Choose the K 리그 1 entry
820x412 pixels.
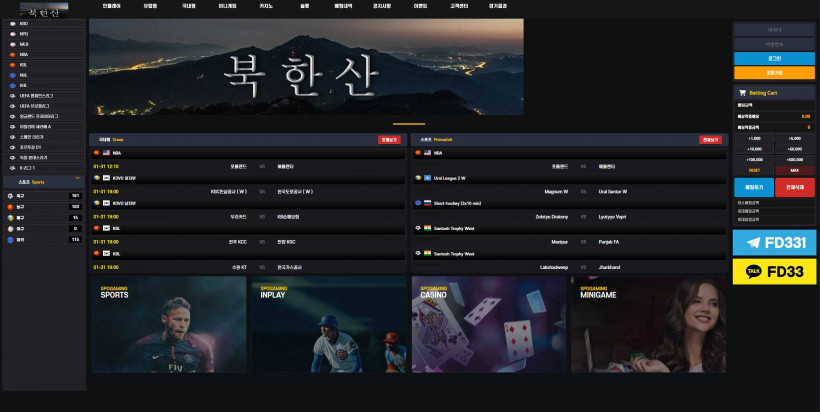(x=44, y=168)
